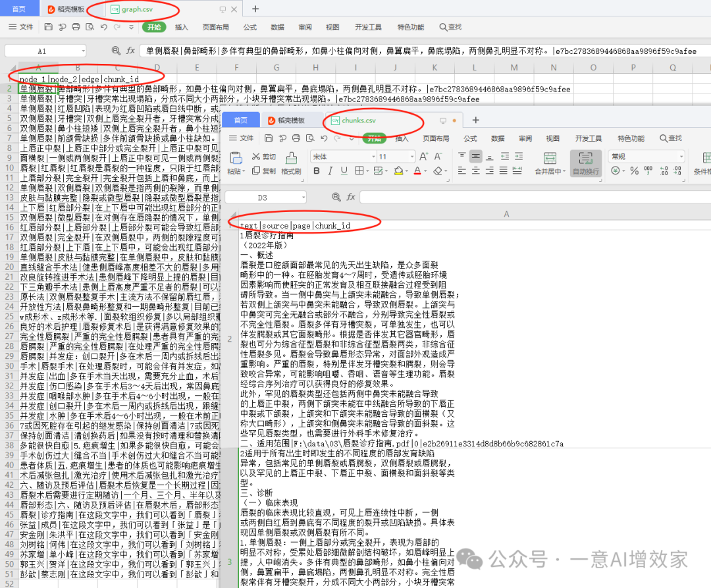
Task: Click the bottom align icon
Action: (490, 157)
